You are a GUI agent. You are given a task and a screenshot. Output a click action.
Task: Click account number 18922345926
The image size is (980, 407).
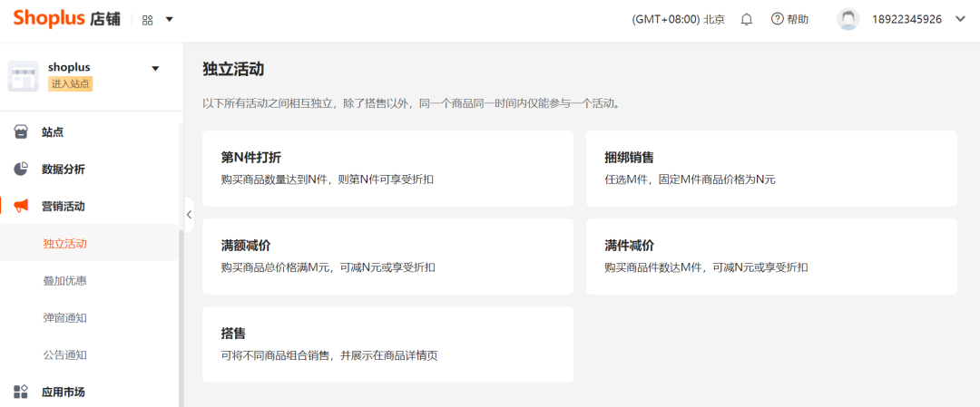[906, 19]
